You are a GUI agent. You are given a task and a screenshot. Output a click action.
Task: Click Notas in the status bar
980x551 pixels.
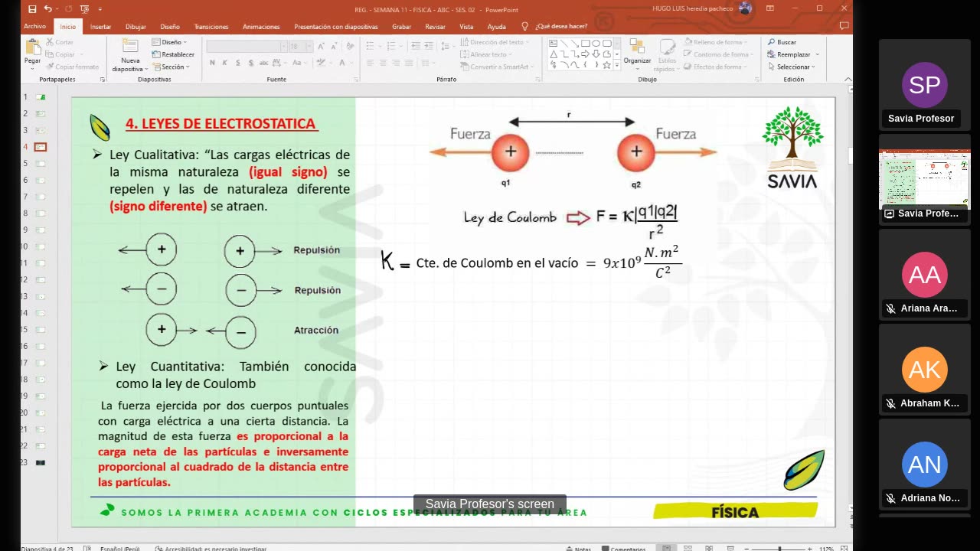click(x=579, y=548)
